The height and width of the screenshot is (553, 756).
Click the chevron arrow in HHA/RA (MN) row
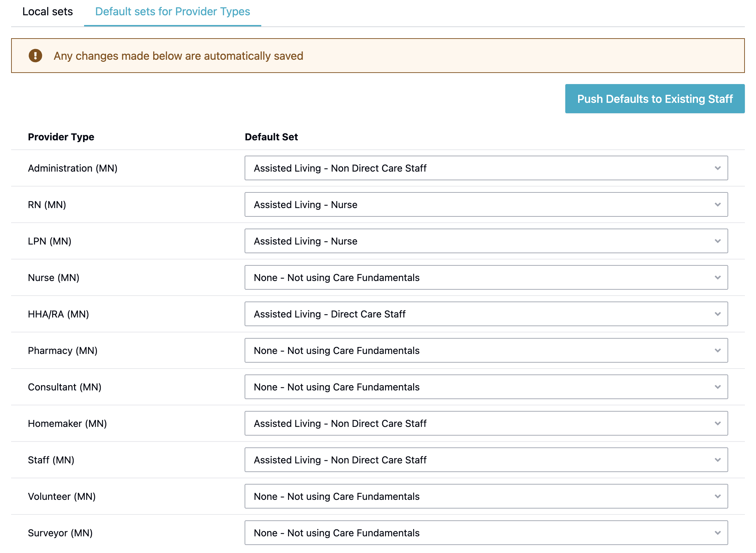click(717, 314)
